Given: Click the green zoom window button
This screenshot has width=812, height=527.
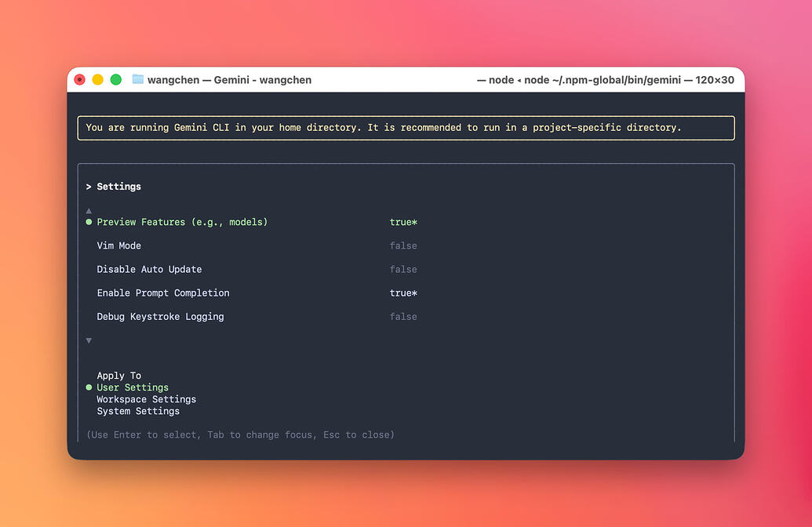Looking at the screenshot, I should pyautogui.click(x=116, y=80).
